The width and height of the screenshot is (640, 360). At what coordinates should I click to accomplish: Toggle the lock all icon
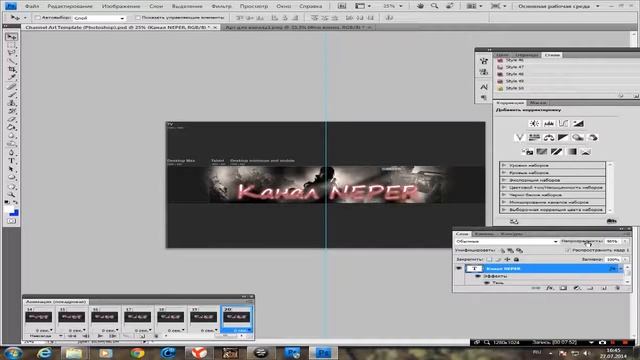[516, 259]
